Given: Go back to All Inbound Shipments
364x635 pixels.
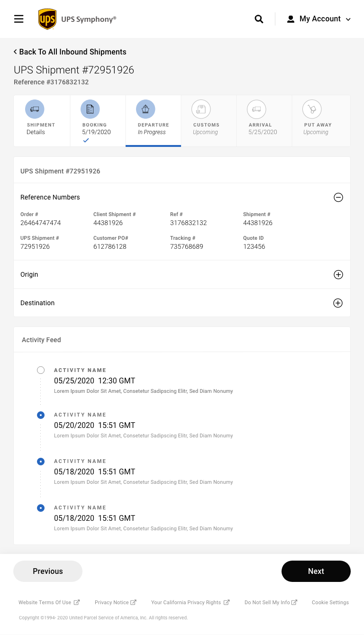Looking at the screenshot, I should [x=70, y=52].
